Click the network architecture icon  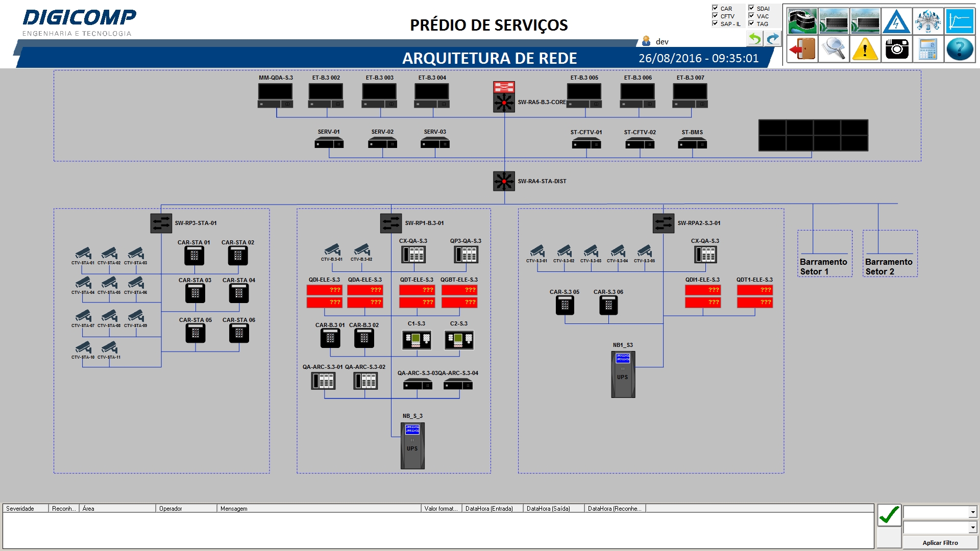click(x=929, y=20)
